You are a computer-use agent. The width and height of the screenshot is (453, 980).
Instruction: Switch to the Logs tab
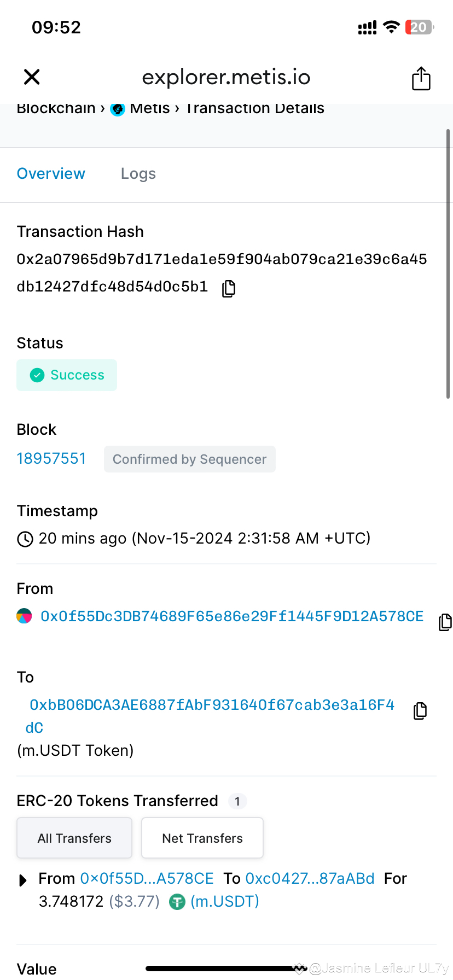(x=138, y=173)
